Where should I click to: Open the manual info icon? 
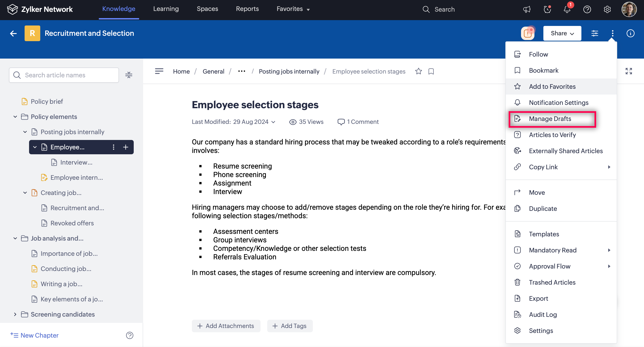[x=630, y=33]
